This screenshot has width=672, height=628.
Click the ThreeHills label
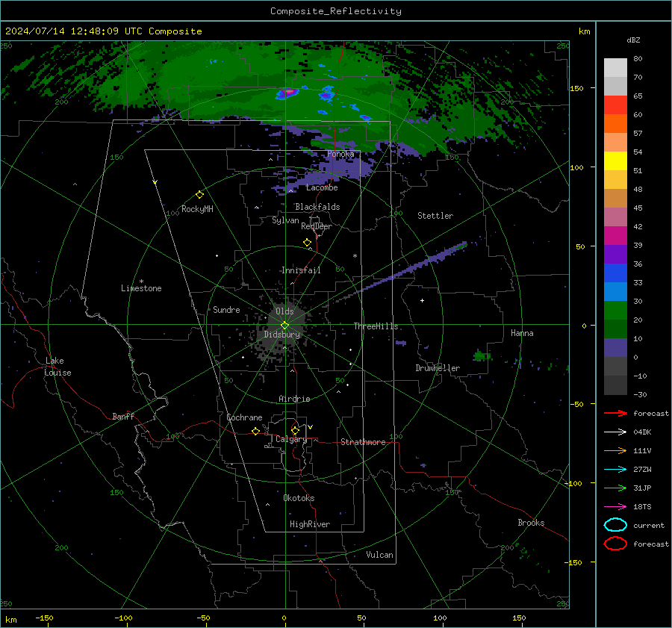pos(376,326)
